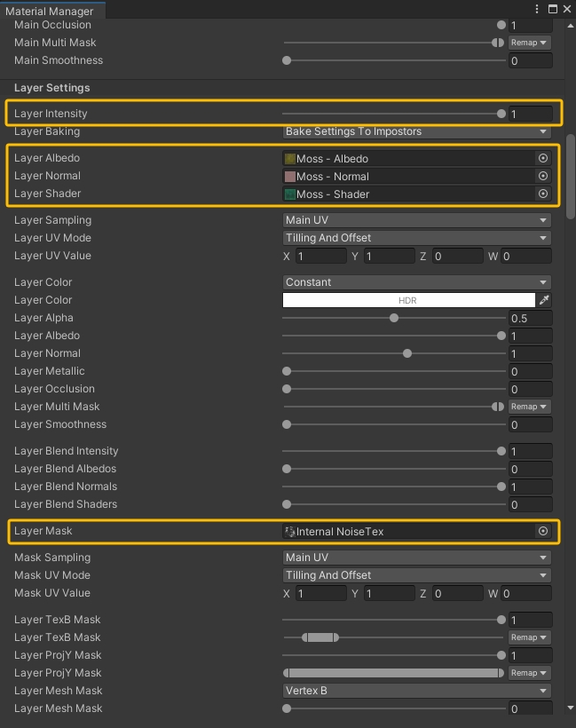The image size is (576, 728).
Task: Click the Layer Alpha 0.5 value field
Action: point(531,318)
